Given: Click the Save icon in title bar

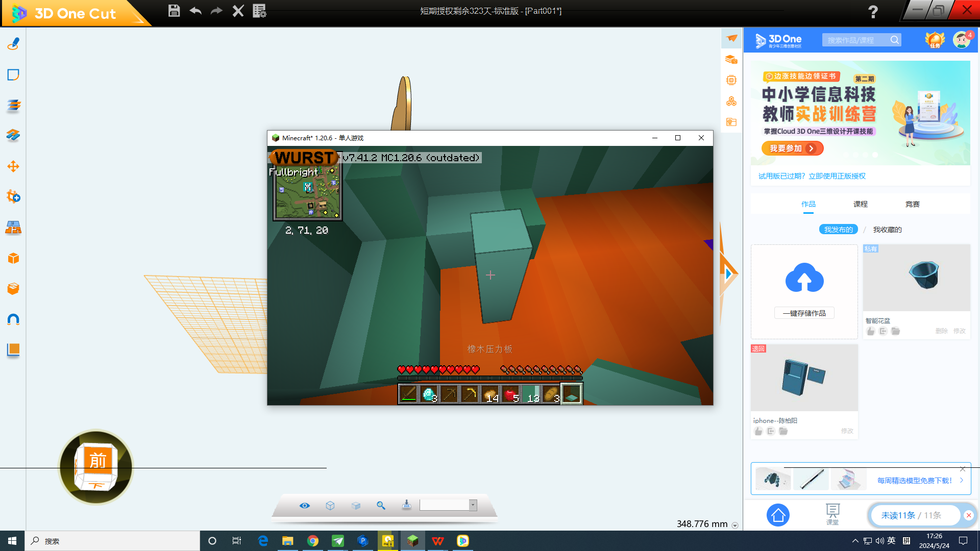Looking at the screenshot, I should (x=174, y=11).
